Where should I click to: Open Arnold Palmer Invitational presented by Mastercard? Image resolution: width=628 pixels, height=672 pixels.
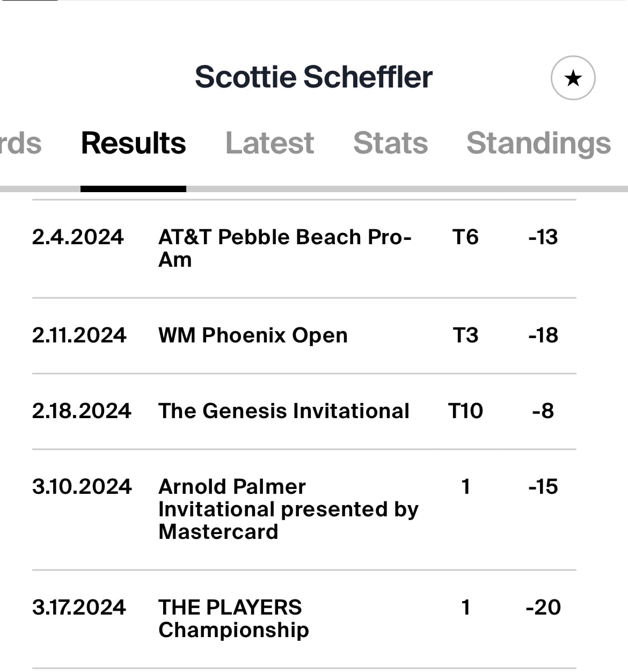click(x=304, y=509)
